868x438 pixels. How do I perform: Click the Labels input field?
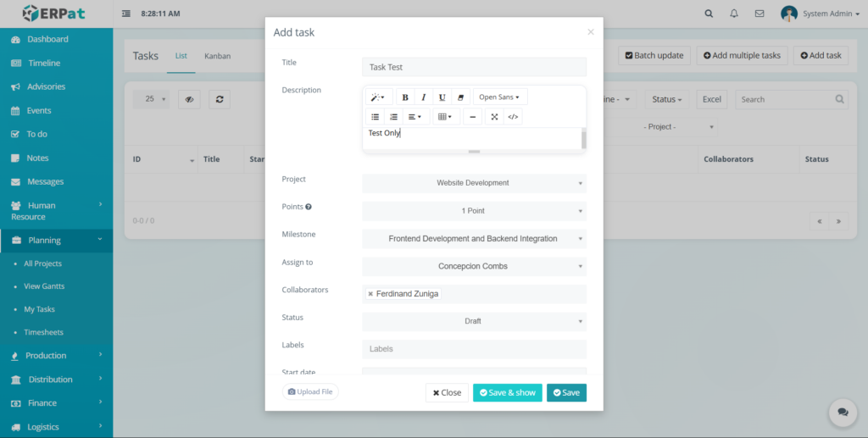click(474, 349)
